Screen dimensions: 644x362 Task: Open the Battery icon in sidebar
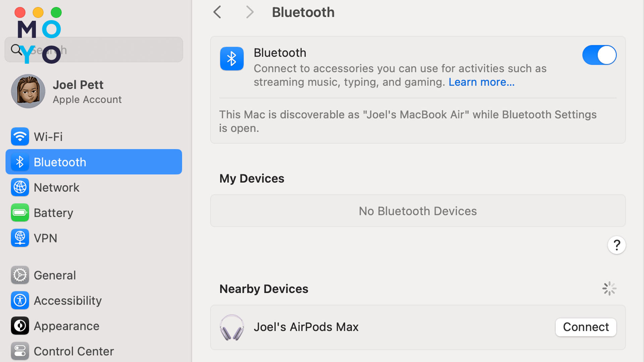tap(20, 213)
